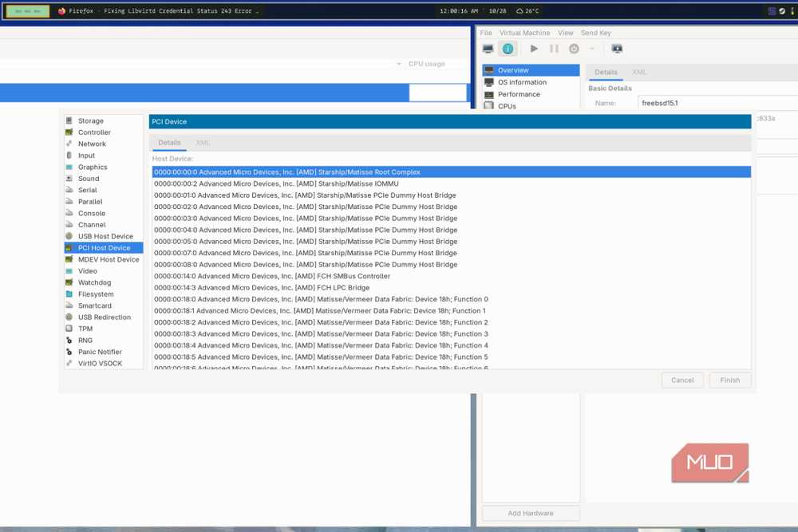Select the Sound hardware icon

(x=69, y=179)
